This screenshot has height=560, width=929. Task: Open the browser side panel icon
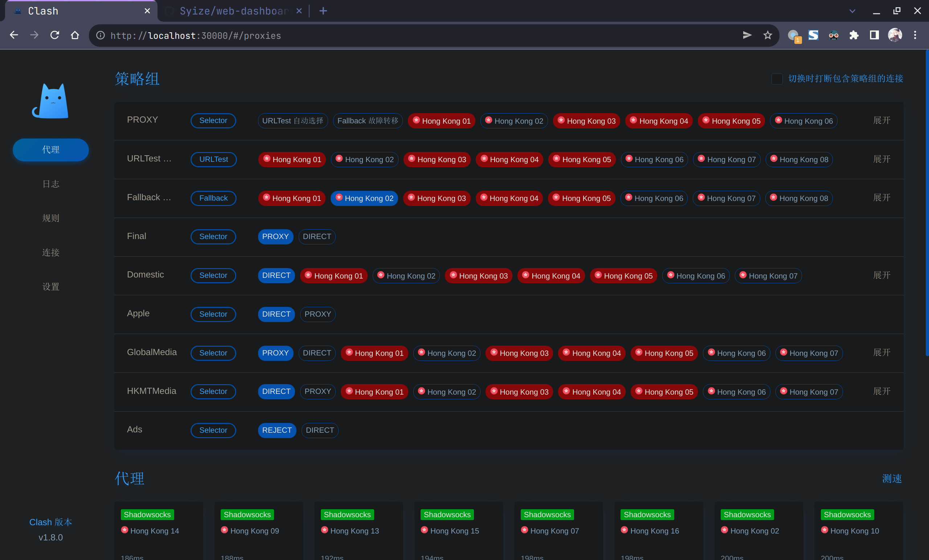pyautogui.click(x=874, y=36)
